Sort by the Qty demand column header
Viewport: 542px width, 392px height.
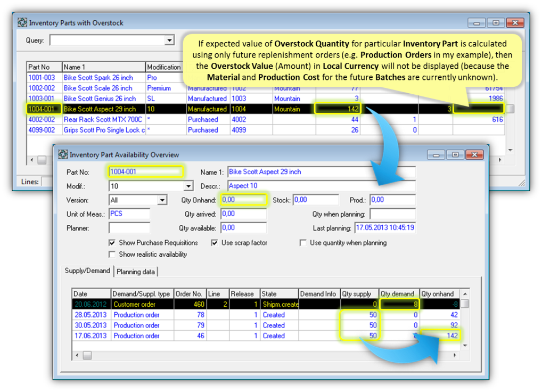tap(399, 294)
